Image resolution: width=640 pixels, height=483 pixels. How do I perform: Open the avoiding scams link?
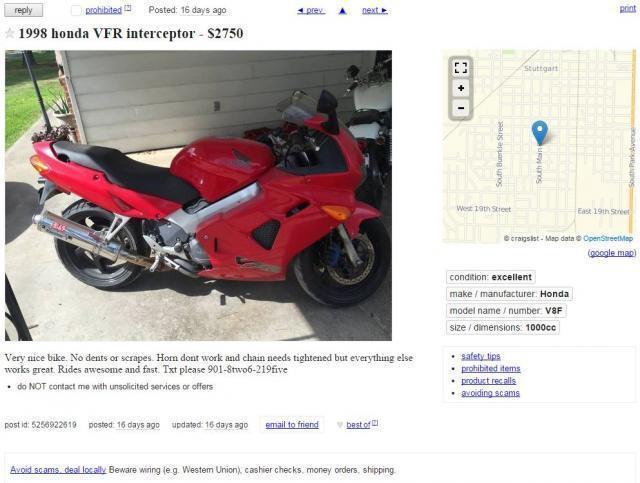pos(490,393)
